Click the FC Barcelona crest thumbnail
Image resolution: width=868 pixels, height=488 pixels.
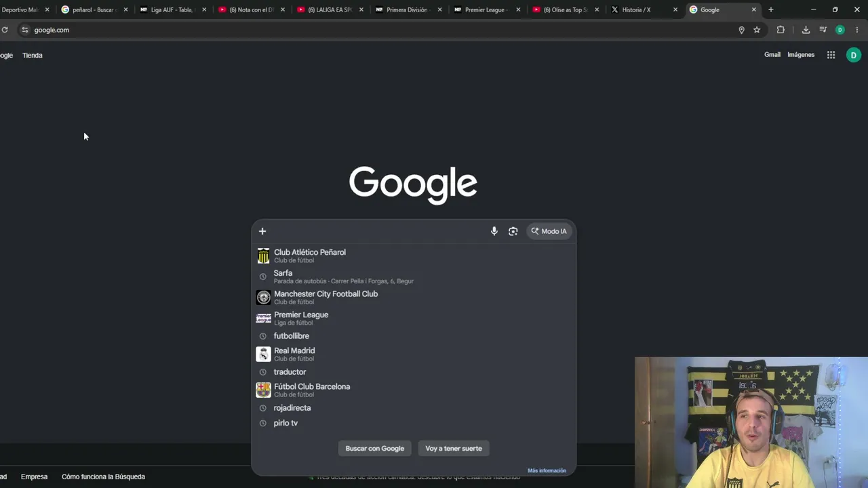263,390
